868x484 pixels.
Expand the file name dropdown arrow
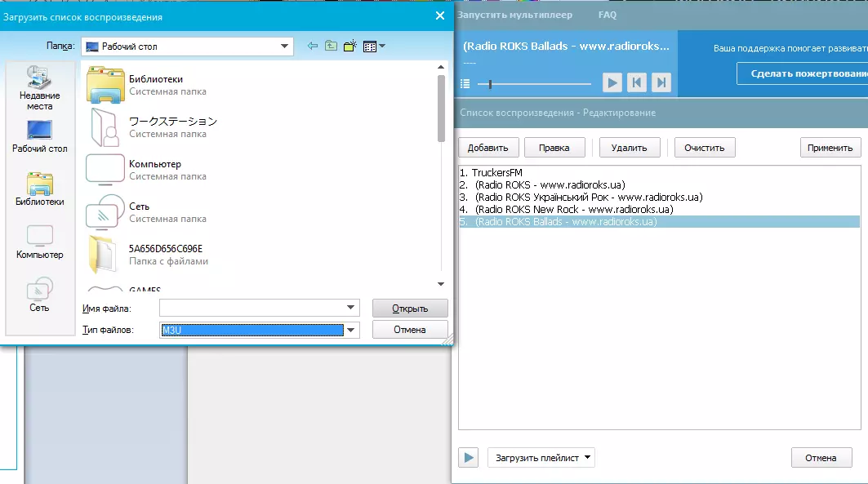[x=350, y=308]
